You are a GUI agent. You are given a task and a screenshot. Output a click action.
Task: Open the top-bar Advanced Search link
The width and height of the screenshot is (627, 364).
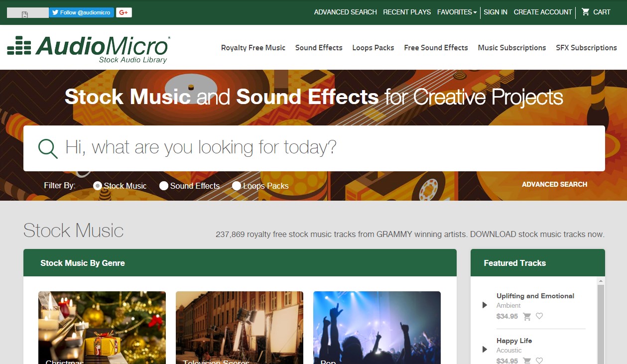345,12
